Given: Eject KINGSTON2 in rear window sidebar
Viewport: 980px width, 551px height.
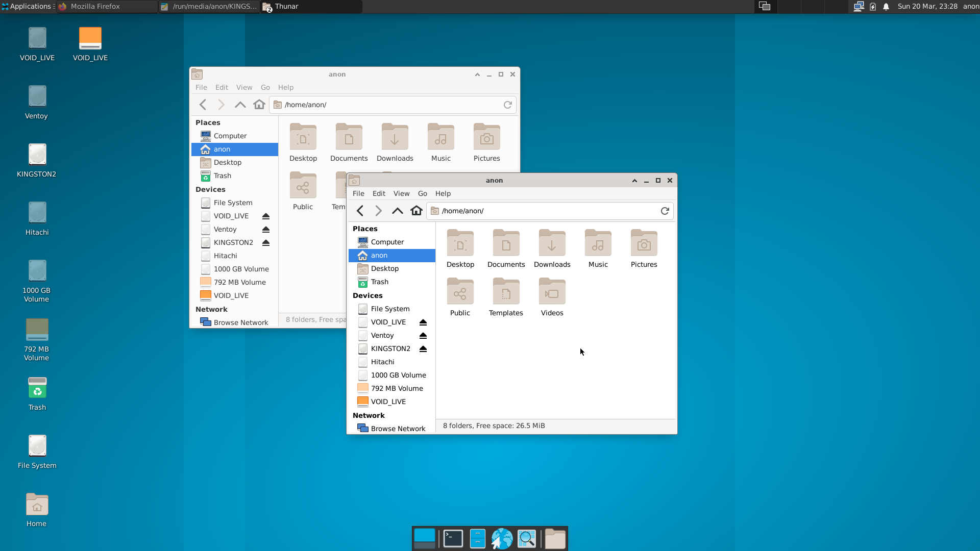Looking at the screenshot, I should pos(266,242).
